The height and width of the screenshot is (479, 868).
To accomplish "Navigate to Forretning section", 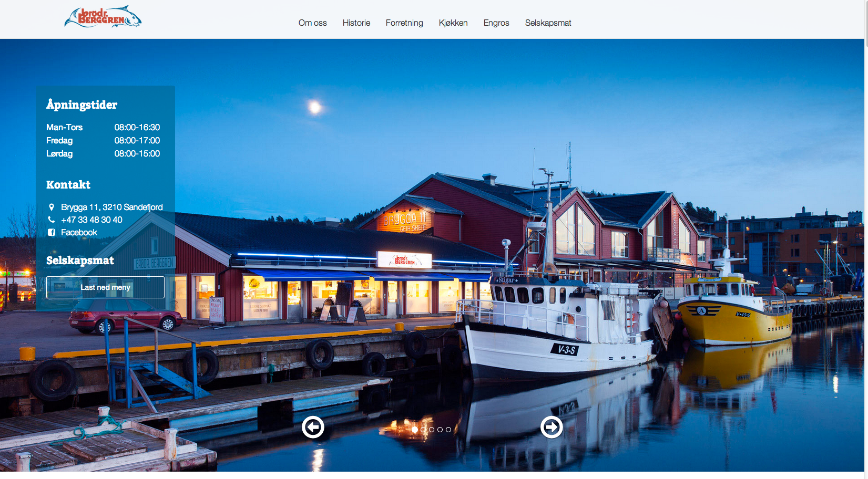I will (x=404, y=23).
